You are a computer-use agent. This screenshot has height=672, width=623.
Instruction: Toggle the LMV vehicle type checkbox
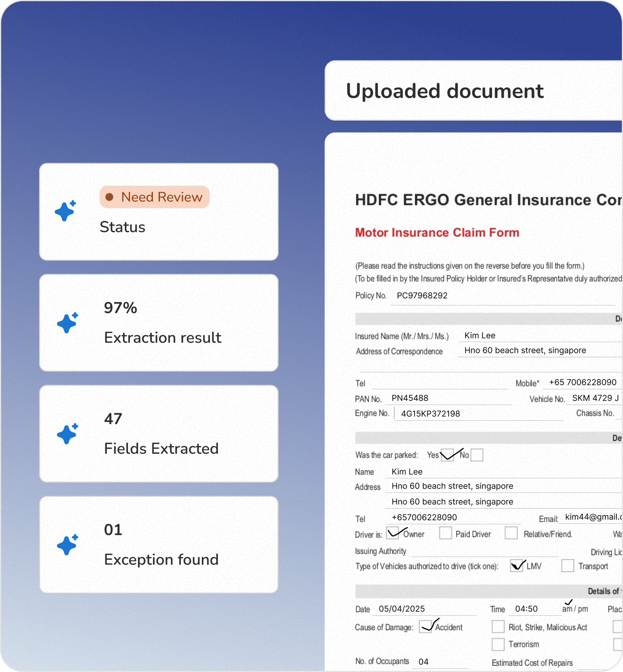516,566
